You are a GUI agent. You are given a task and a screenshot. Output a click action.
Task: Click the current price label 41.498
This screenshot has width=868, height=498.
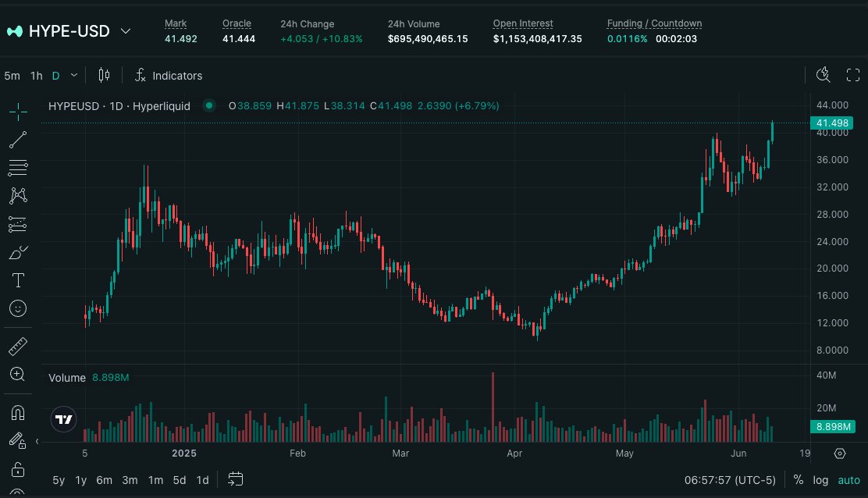point(832,123)
